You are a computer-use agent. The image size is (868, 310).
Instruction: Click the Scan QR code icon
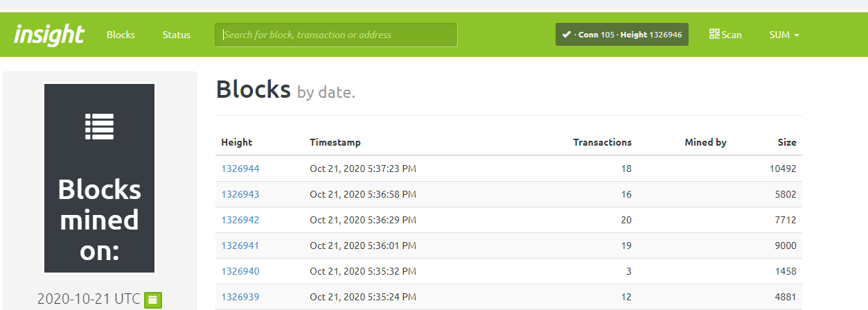tap(714, 34)
